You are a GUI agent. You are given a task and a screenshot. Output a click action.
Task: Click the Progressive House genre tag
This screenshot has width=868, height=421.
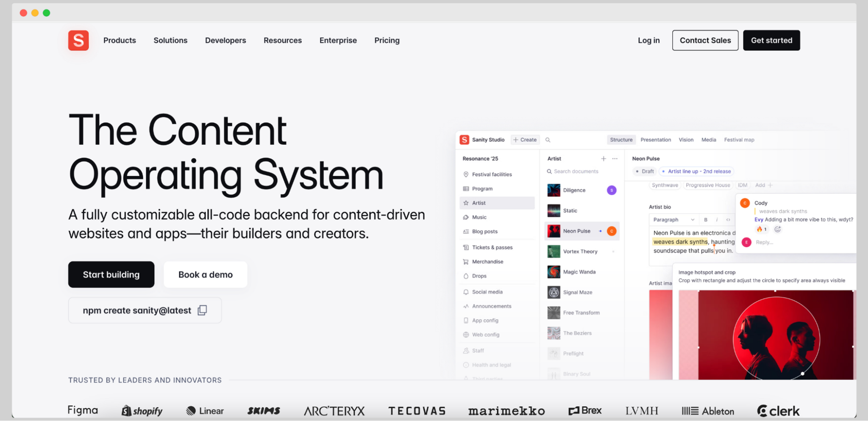coord(708,185)
